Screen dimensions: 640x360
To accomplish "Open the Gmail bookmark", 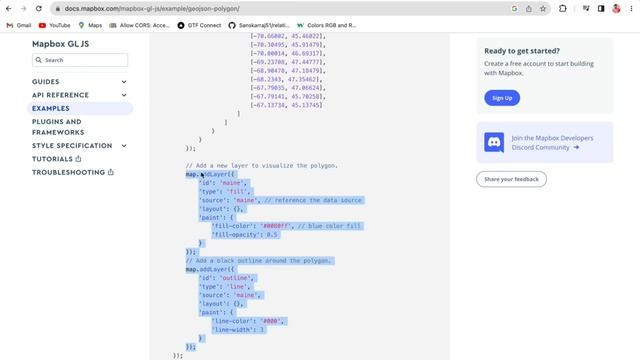I will [19, 25].
